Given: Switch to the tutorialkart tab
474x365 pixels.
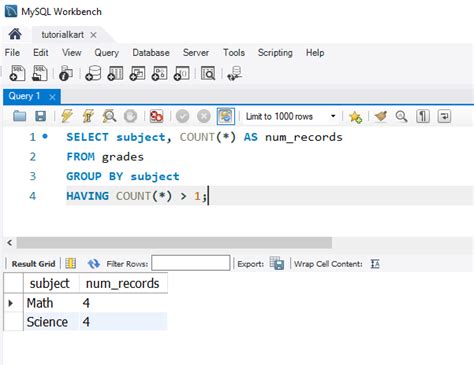Looking at the screenshot, I should click(x=62, y=35).
